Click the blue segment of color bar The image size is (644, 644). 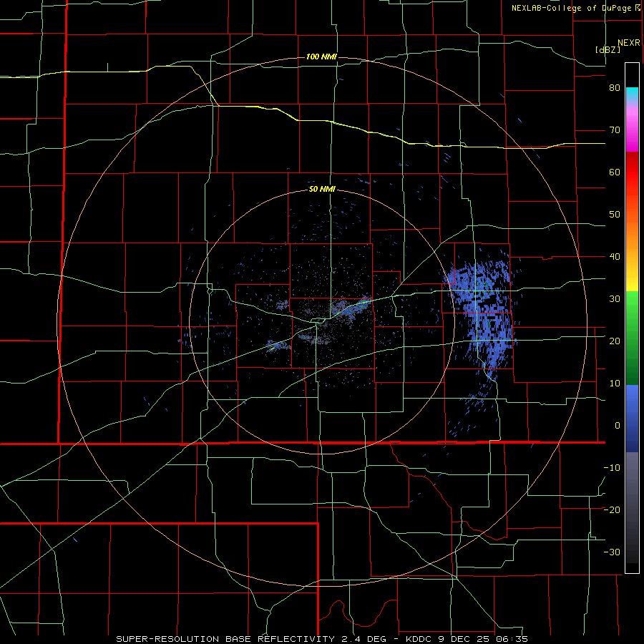632,419
